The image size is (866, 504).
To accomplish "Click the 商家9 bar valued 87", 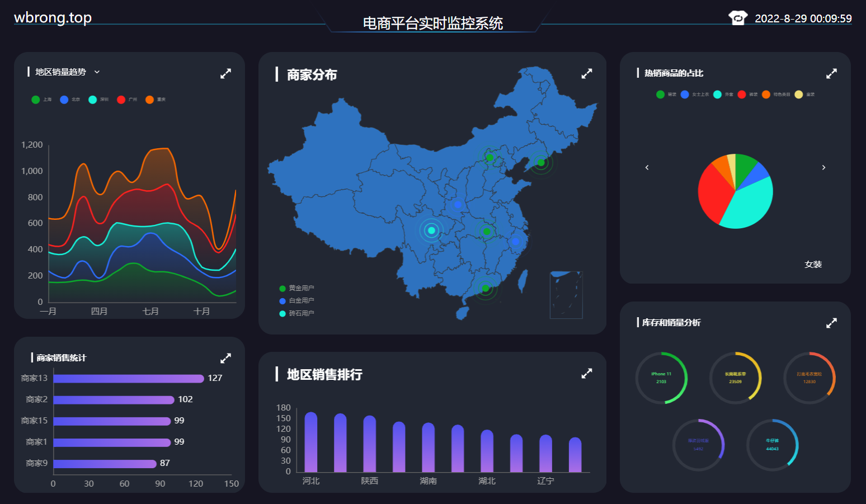I will [x=105, y=464].
